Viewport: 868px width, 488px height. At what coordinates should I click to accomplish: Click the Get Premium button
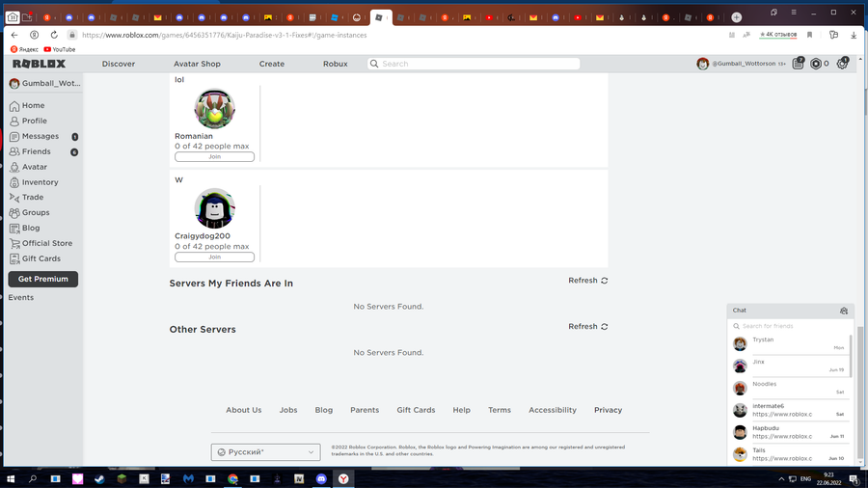(x=43, y=279)
